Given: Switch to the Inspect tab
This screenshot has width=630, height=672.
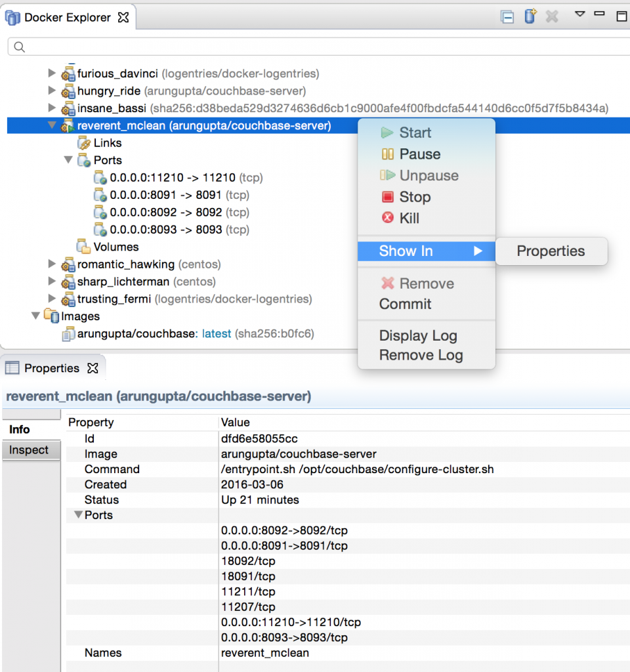Looking at the screenshot, I should coord(31,450).
